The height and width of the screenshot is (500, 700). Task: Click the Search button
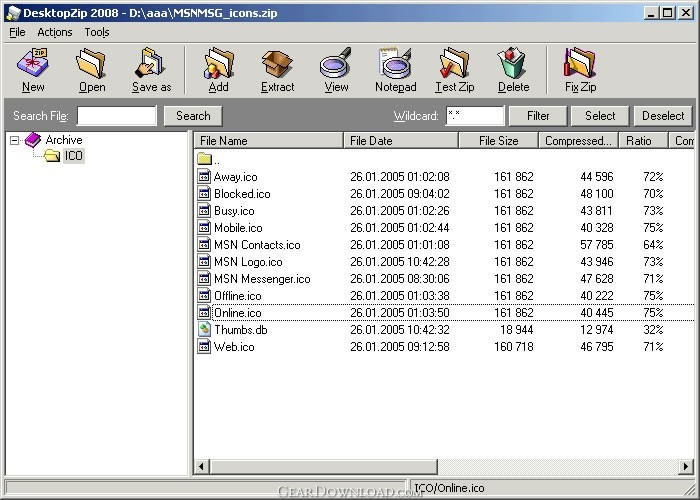click(x=193, y=116)
